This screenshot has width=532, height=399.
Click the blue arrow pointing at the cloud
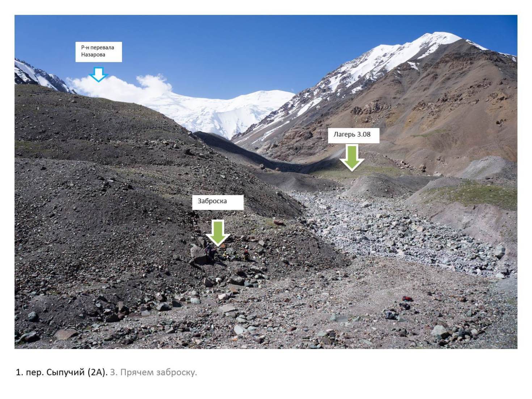(x=98, y=74)
